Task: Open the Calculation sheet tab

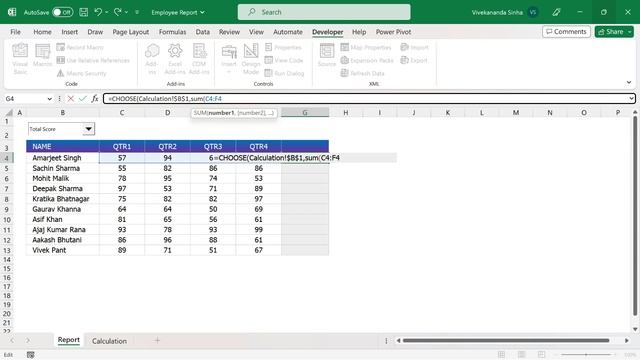Action: (109, 341)
